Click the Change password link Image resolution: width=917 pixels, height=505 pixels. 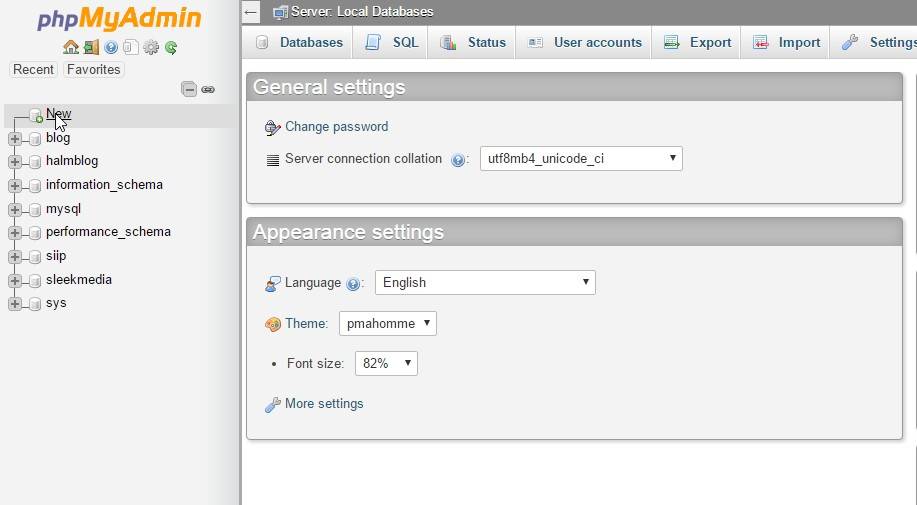click(336, 127)
